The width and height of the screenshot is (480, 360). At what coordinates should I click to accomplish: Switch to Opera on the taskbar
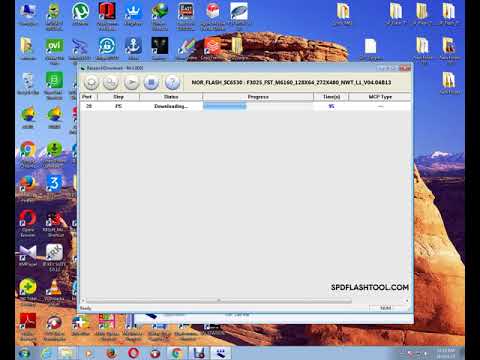[133, 353]
